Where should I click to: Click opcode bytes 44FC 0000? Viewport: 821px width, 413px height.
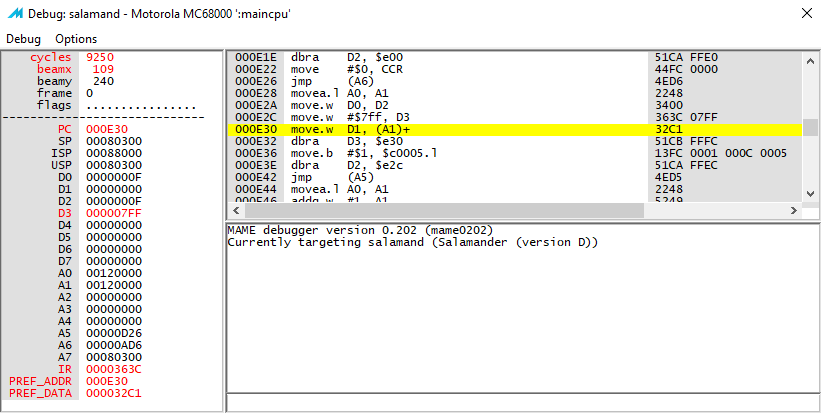[x=686, y=69]
